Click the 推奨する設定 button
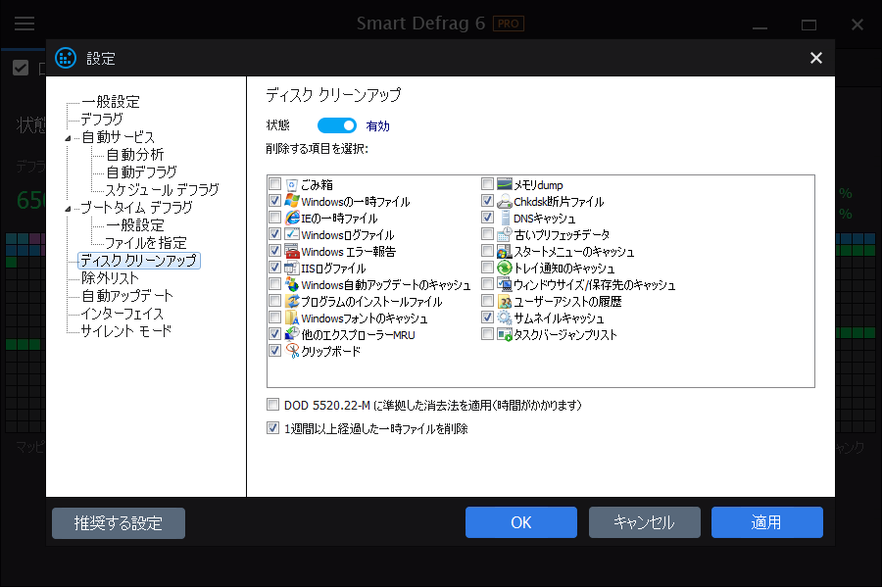This screenshot has height=588, width=882. click(x=119, y=523)
